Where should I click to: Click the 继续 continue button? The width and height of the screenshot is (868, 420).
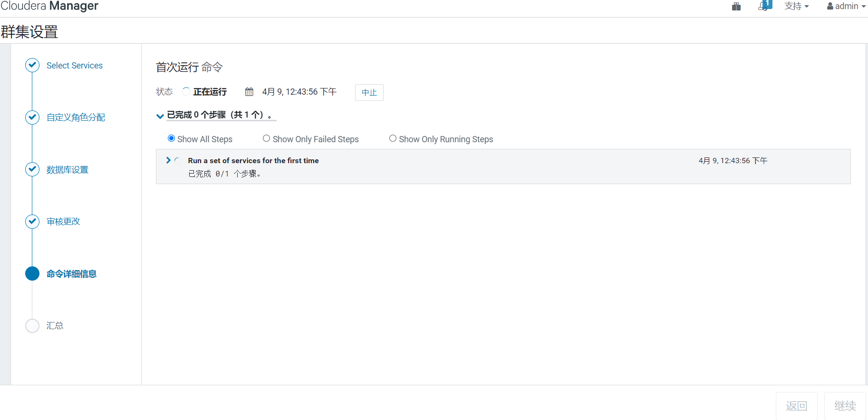(845, 406)
